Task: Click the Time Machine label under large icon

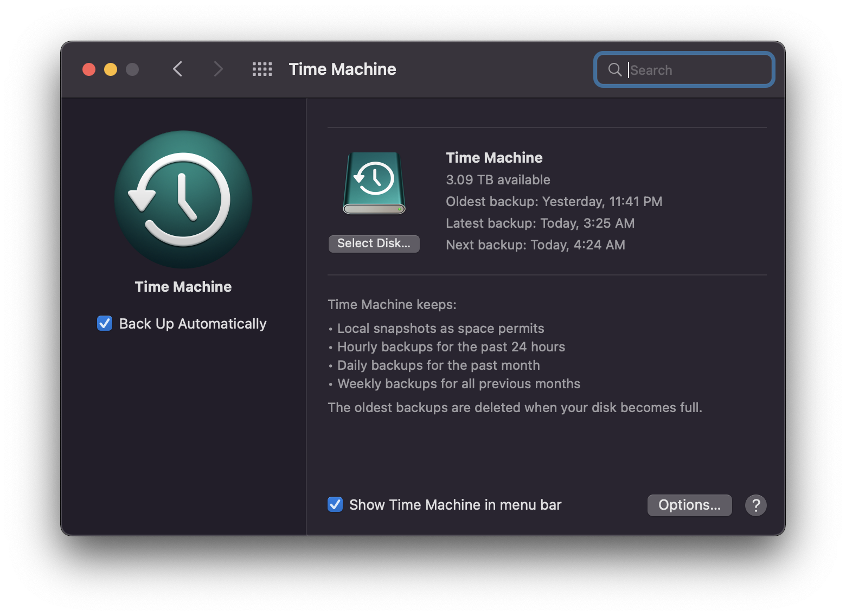Action: tap(183, 287)
